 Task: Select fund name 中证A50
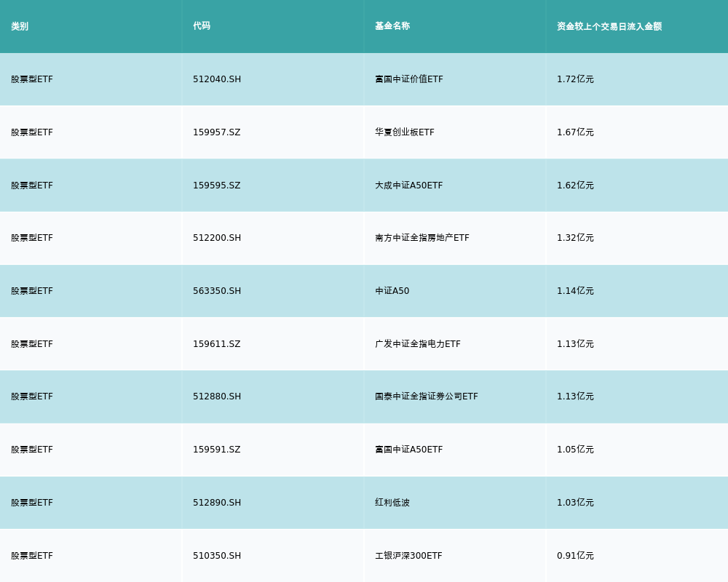392,291
